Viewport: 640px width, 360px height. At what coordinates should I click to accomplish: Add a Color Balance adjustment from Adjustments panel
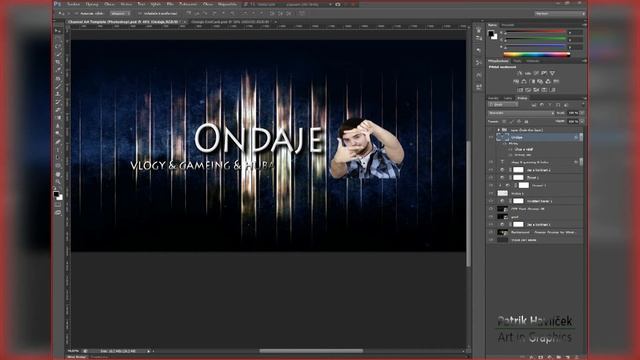524,82
